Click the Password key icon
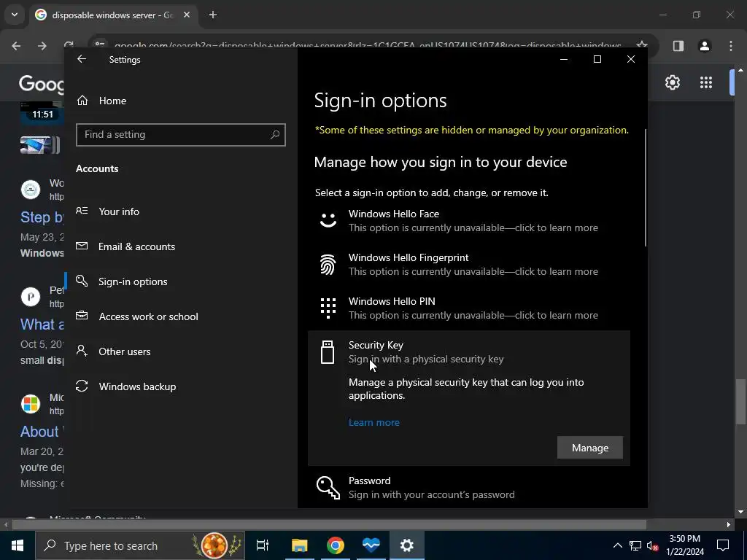 tap(328, 488)
